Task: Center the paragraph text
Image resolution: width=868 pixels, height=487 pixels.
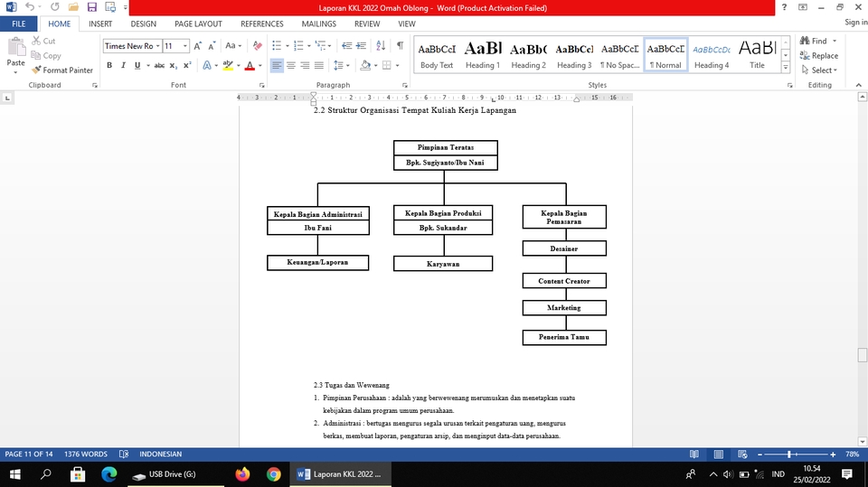Action: click(x=290, y=65)
